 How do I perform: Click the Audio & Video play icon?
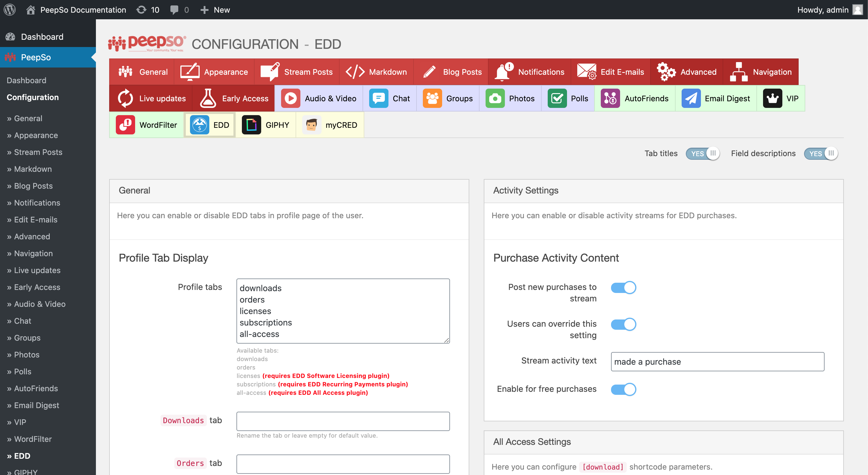coord(290,98)
